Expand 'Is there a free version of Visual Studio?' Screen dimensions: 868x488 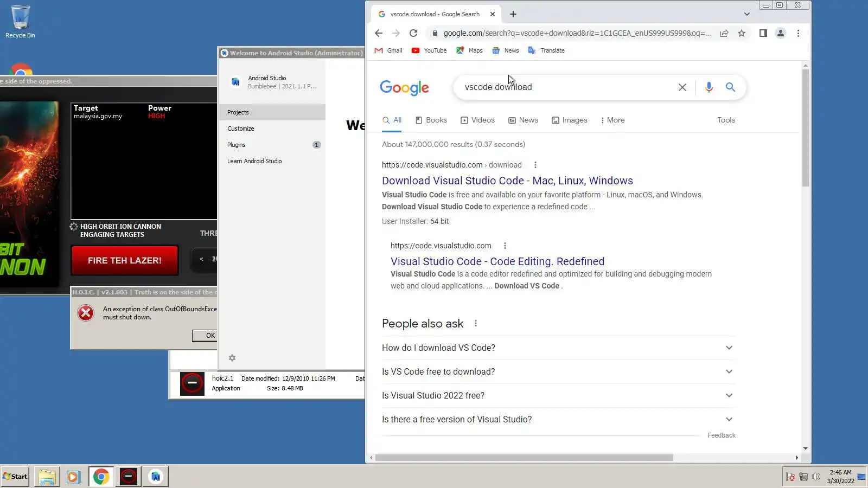[558, 420]
